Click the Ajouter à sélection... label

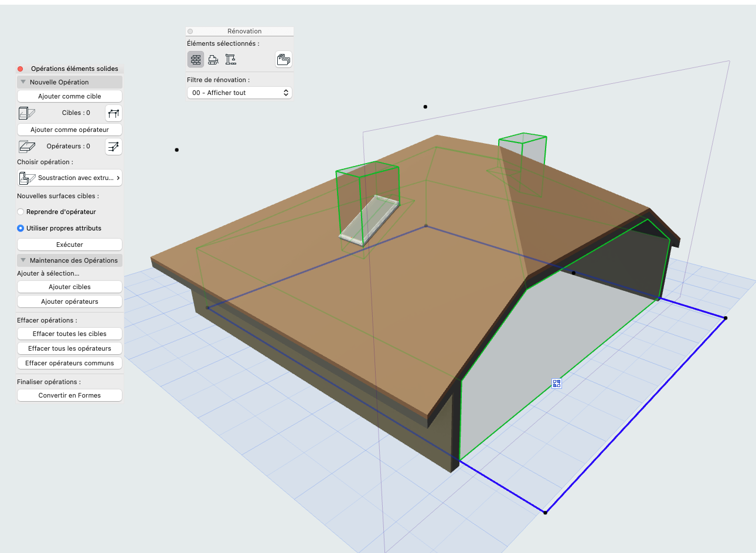[x=48, y=273]
